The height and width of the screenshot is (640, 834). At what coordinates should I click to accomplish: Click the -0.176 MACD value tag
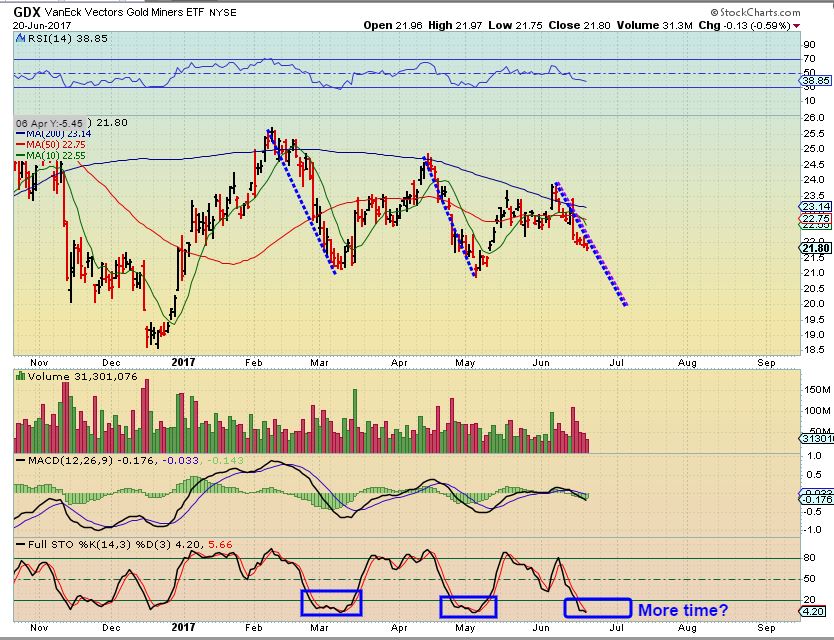(x=816, y=500)
